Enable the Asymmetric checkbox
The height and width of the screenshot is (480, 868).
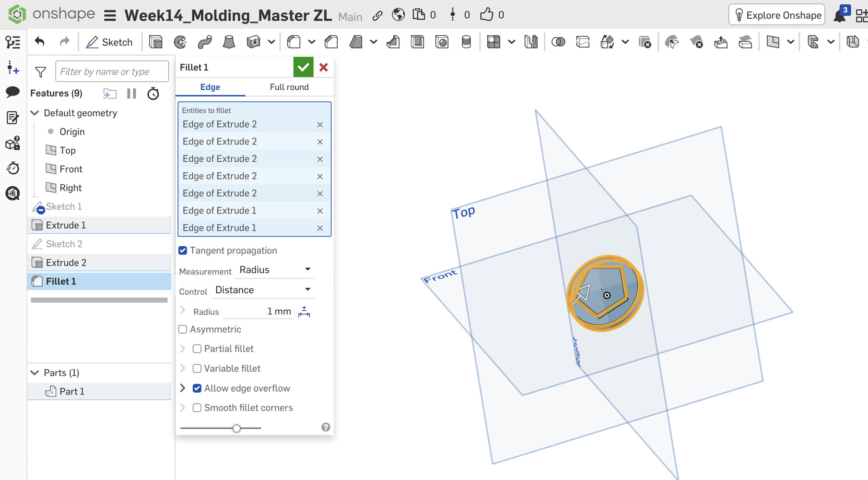click(x=183, y=329)
